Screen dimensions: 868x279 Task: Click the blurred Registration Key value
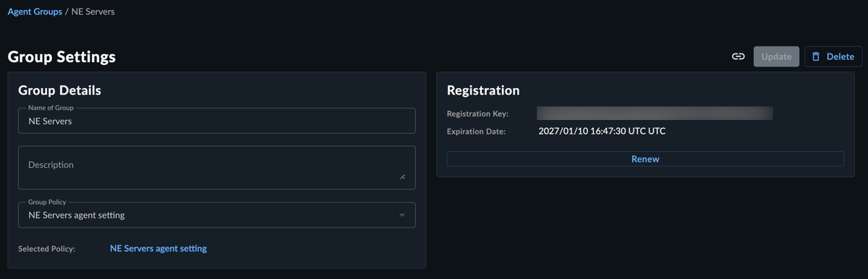tap(655, 113)
